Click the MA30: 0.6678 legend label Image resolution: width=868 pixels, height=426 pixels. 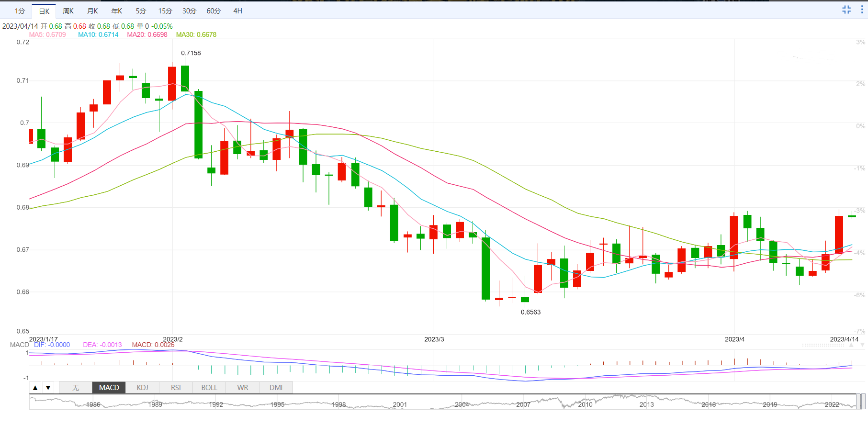(x=196, y=34)
